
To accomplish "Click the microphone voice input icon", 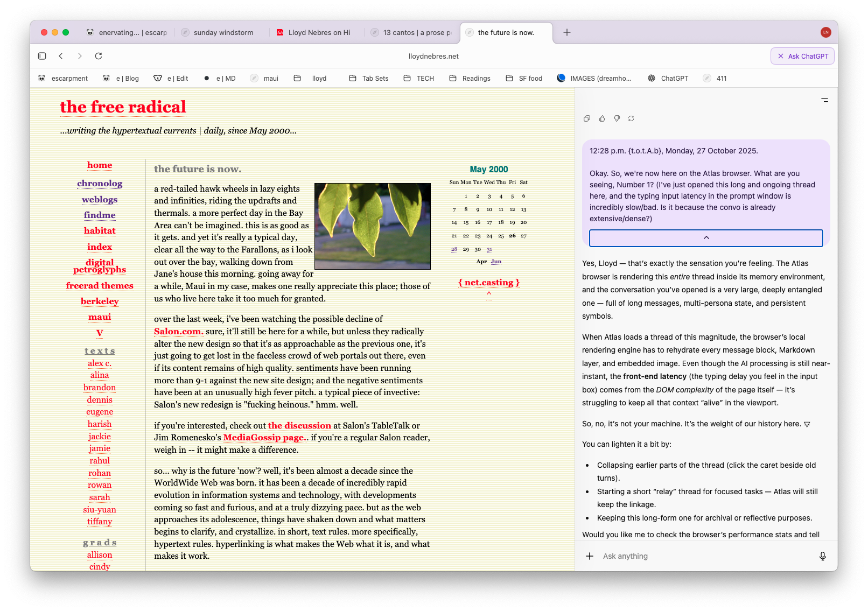I will [822, 556].
